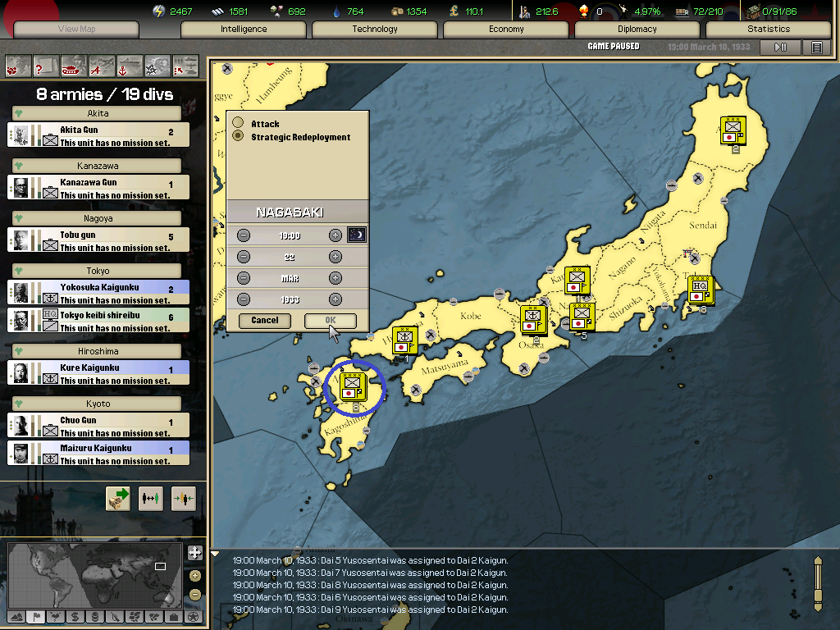The height and width of the screenshot is (630, 840).
Task: Open the Technology tab
Action: (375, 29)
